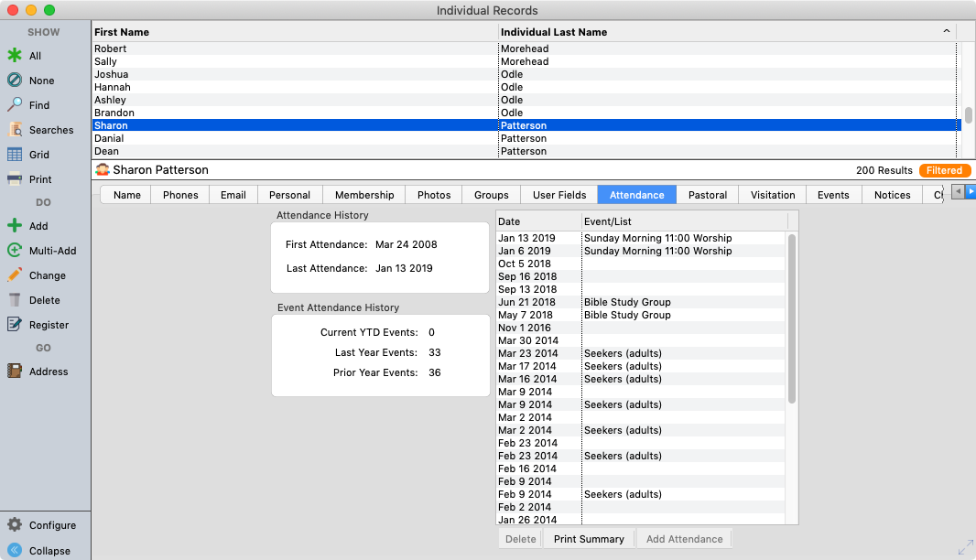976x560 pixels.
Task: Click the Add Attendance button
Action: [x=684, y=539]
